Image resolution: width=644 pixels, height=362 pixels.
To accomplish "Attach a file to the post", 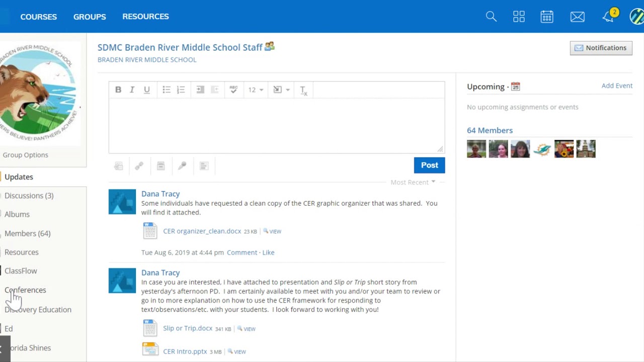I will 118,166.
